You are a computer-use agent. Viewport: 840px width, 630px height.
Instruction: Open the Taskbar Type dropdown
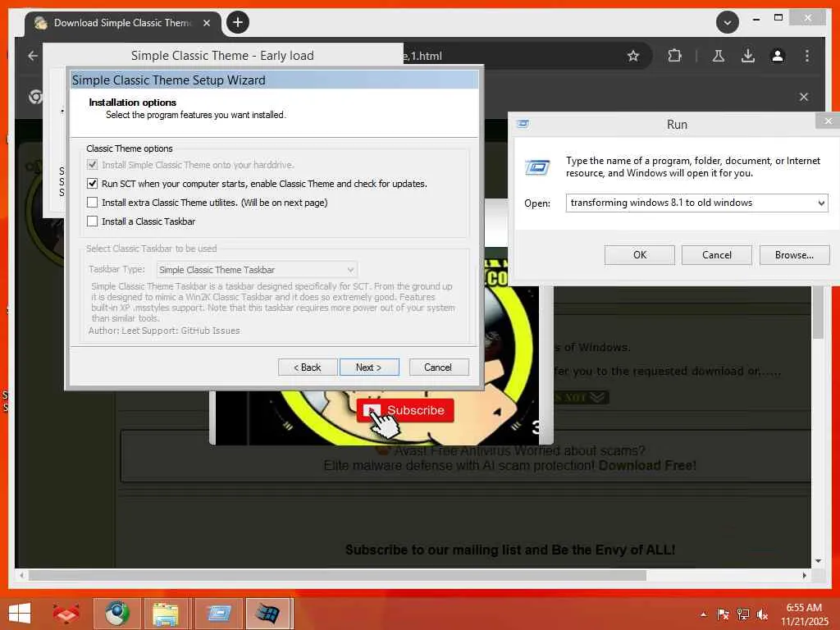(257, 269)
